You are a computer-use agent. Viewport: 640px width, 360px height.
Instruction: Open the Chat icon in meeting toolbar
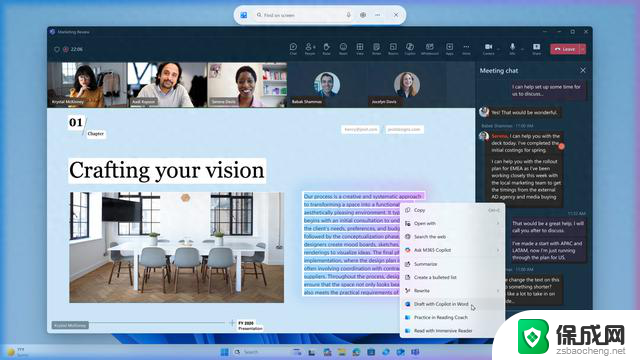pos(293,49)
